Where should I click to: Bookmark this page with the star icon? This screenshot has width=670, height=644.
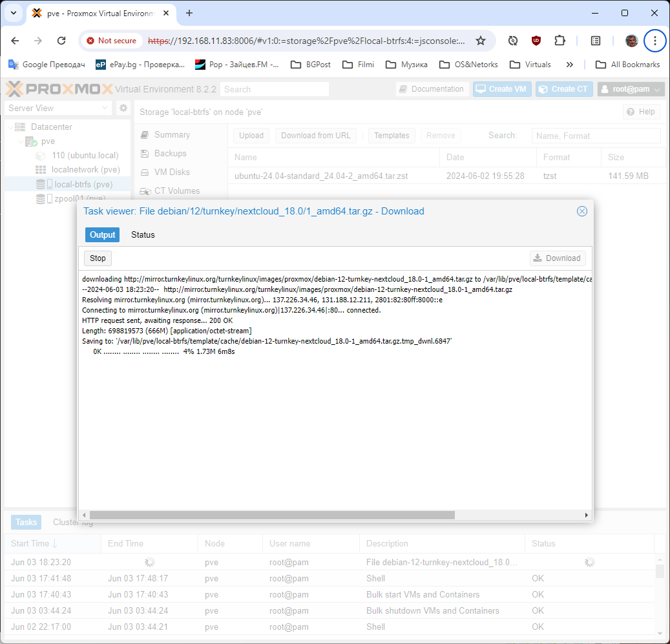pyautogui.click(x=481, y=41)
